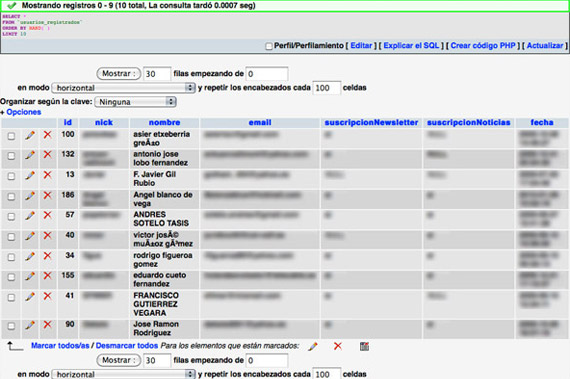Delete the ANDRES SOTELO TASIS row
This screenshot has width=570, height=379.
pyautogui.click(x=47, y=215)
